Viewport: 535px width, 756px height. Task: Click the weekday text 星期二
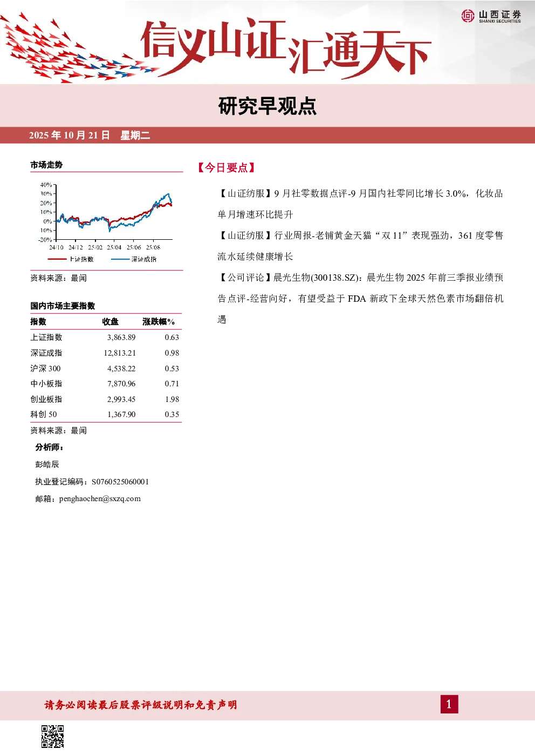click(x=135, y=135)
